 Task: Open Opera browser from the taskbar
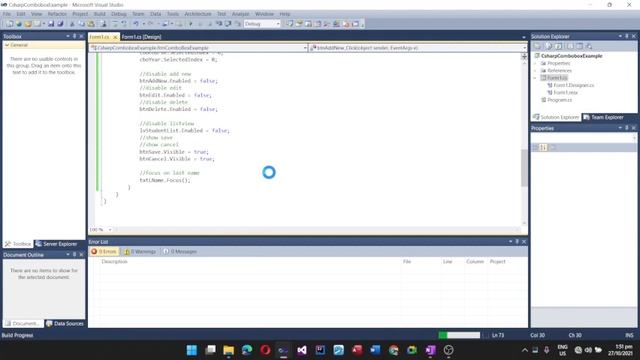coord(265,350)
